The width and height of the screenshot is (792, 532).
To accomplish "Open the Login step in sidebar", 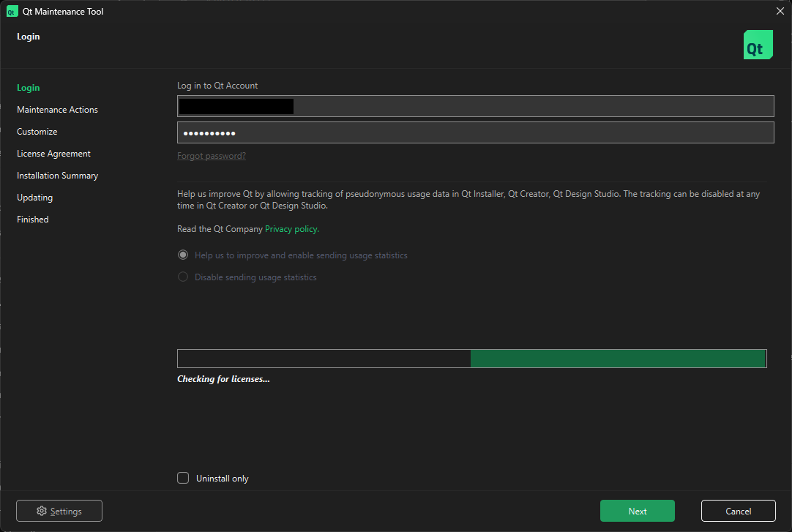I will pos(29,88).
